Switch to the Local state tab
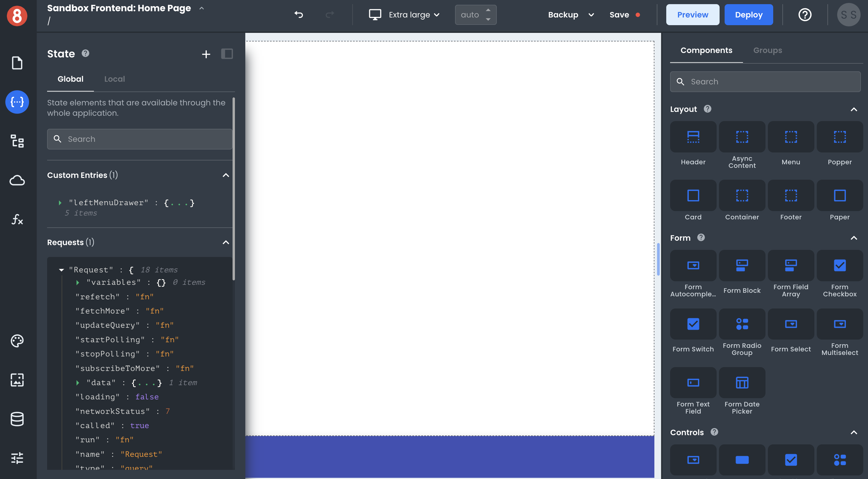Image resolution: width=868 pixels, height=479 pixels. coord(114,79)
